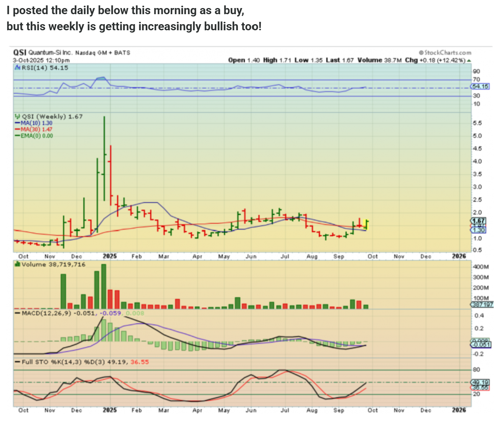Click the headline line 'I posted the daily below'

pyautogui.click(x=125, y=10)
